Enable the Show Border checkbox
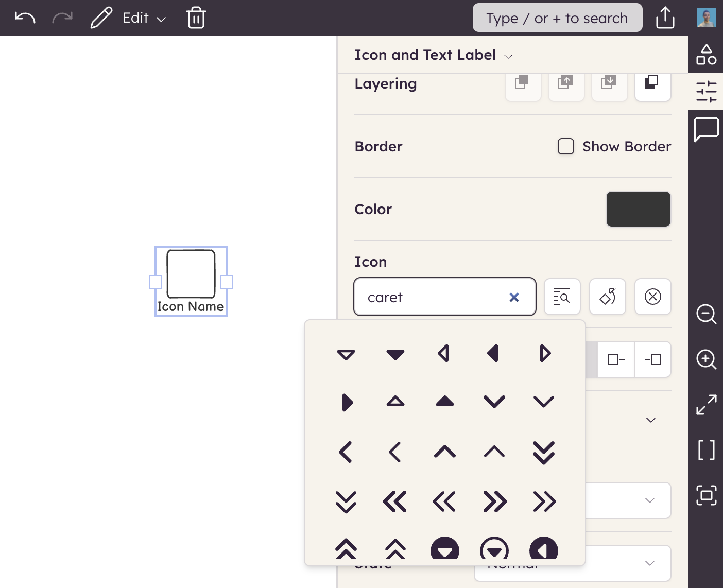The image size is (723, 588). point(565,146)
